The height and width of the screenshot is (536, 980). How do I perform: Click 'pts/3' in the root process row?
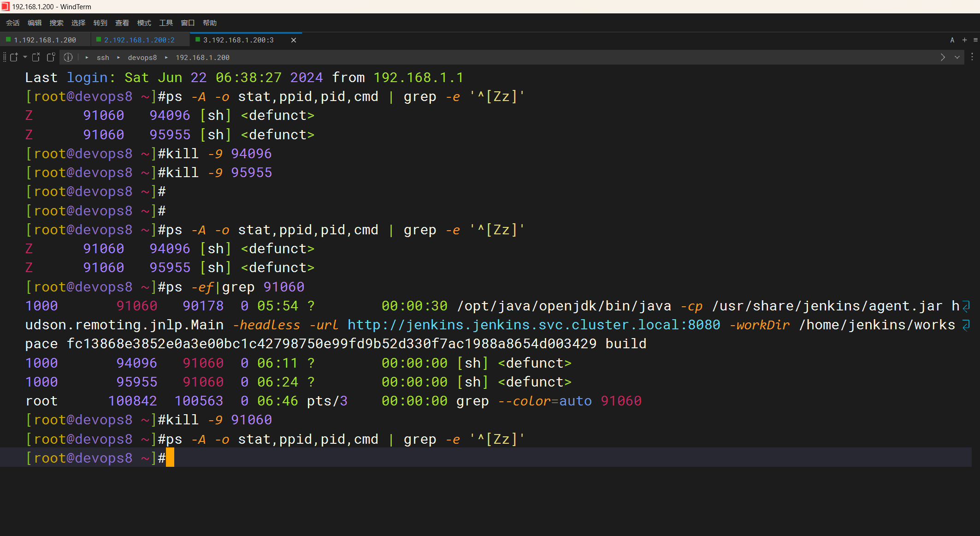tap(327, 401)
